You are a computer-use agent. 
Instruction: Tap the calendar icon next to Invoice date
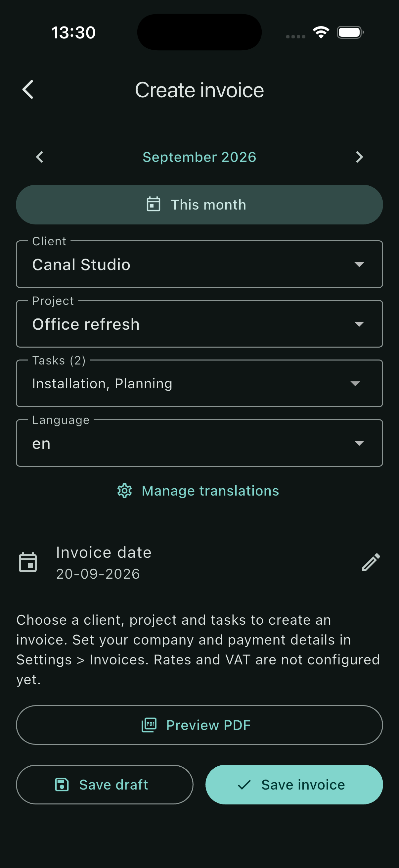28,562
